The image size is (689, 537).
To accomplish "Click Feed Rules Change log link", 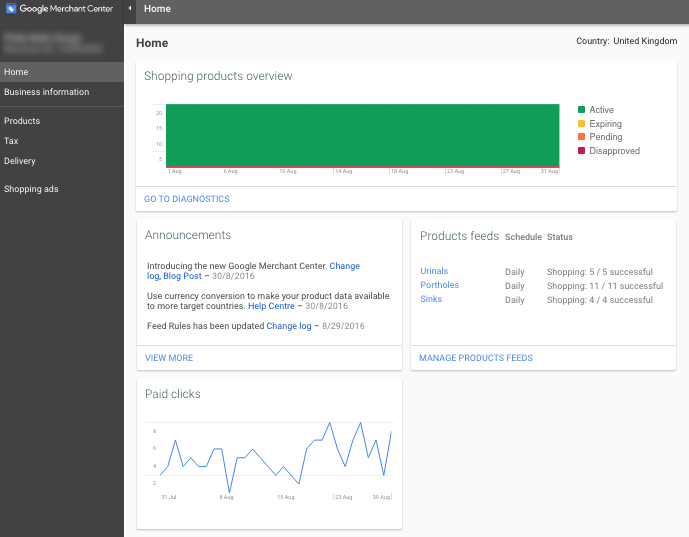I will point(289,327).
